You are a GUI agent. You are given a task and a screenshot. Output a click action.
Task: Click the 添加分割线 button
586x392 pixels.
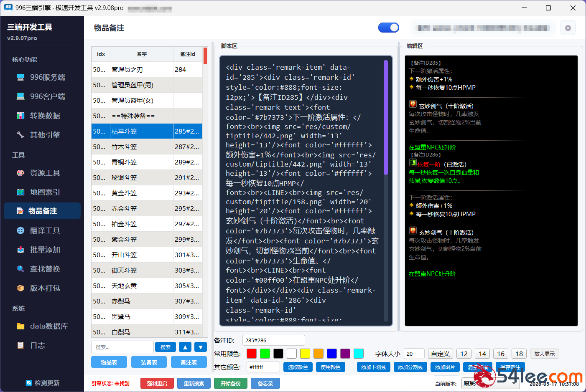410,367
